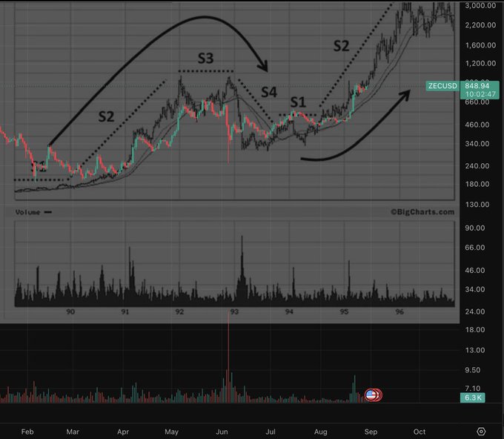504x439 pixels.
Task: Click the 6.3K volume value label
Action: coord(473,397)
